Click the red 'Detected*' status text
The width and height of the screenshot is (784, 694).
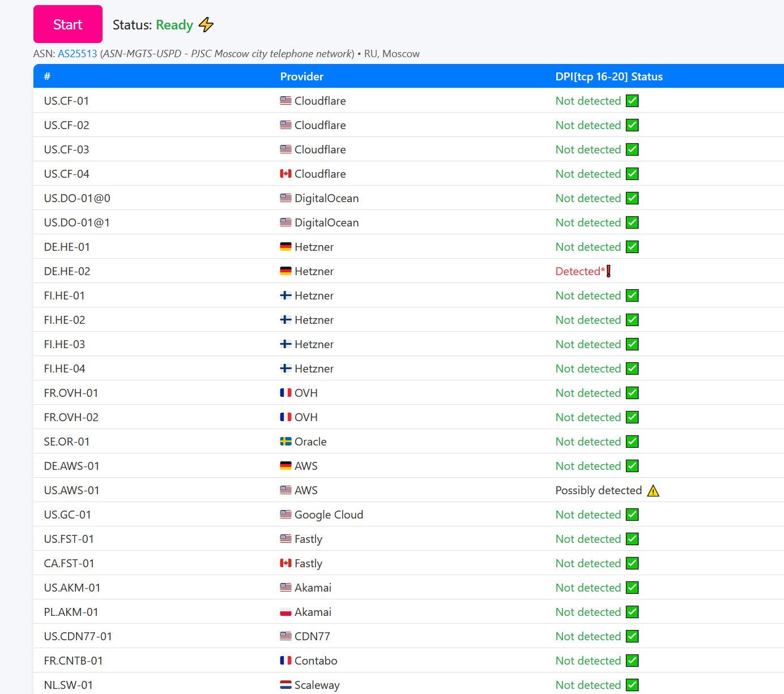tap(580, 271)
